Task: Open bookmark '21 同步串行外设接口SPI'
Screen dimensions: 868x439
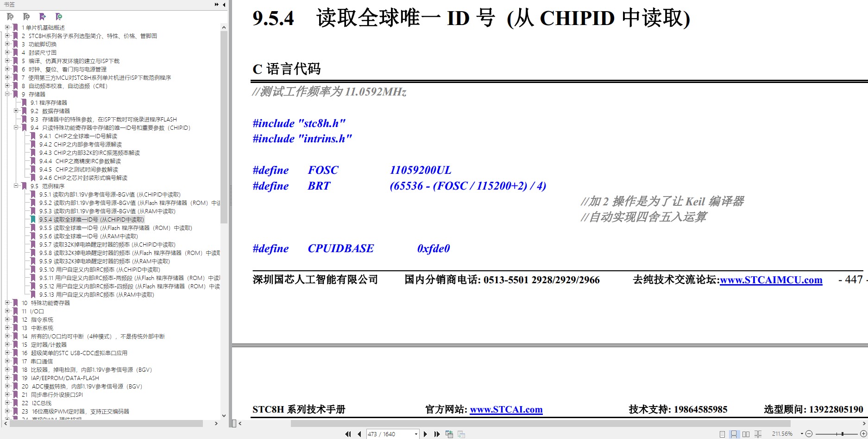Action: pos(52,394)
